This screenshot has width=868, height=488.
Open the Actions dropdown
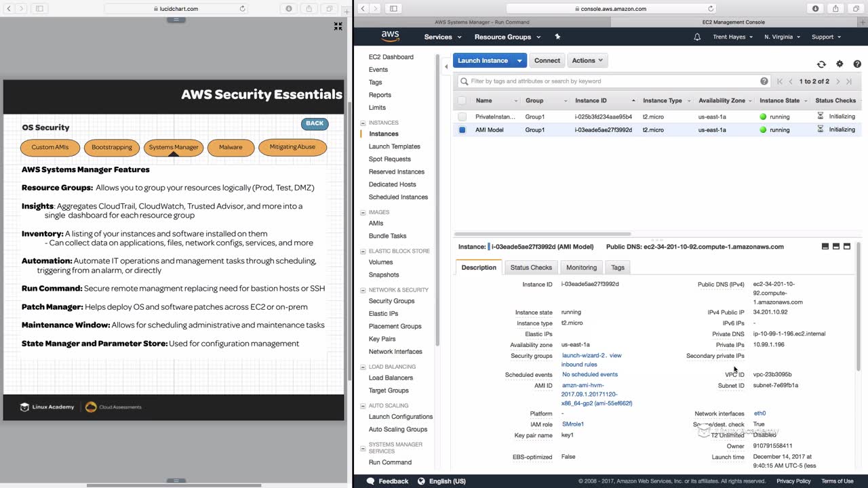[x=587, y=60]
